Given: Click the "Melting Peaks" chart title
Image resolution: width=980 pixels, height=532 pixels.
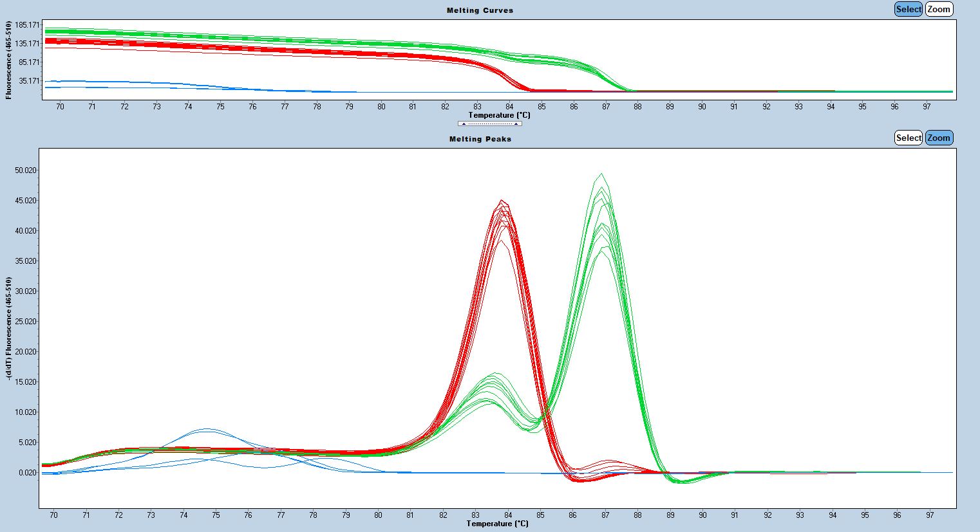Looking at the screenshot, I should click(x=480, y=139).
